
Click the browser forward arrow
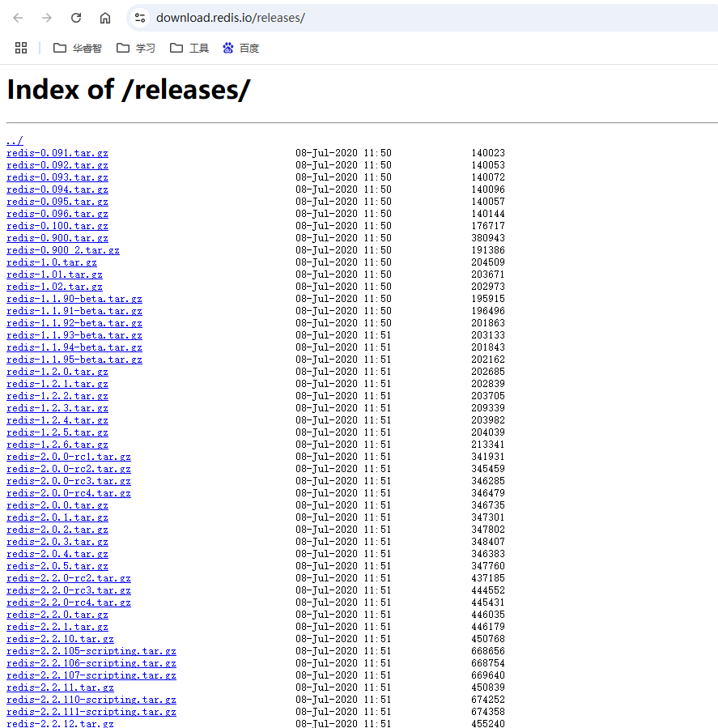[x=47, y=18]
